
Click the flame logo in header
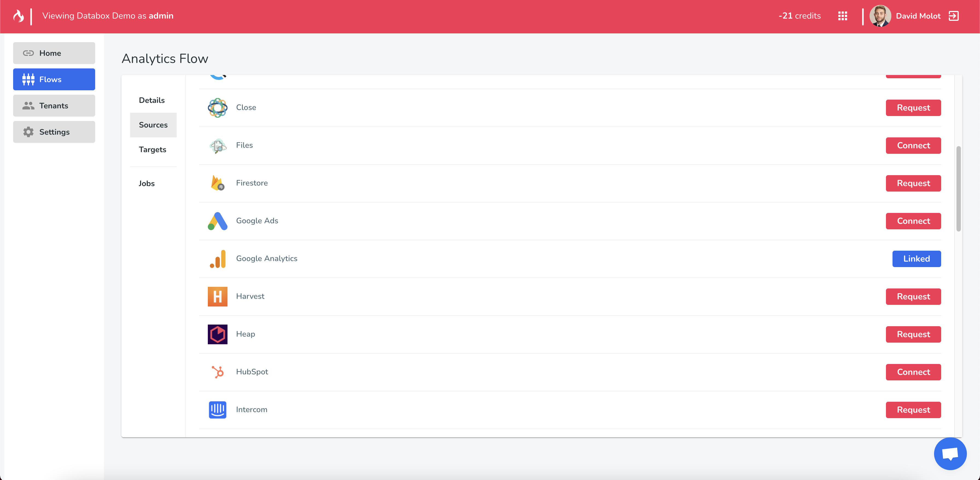pos(18,16)
